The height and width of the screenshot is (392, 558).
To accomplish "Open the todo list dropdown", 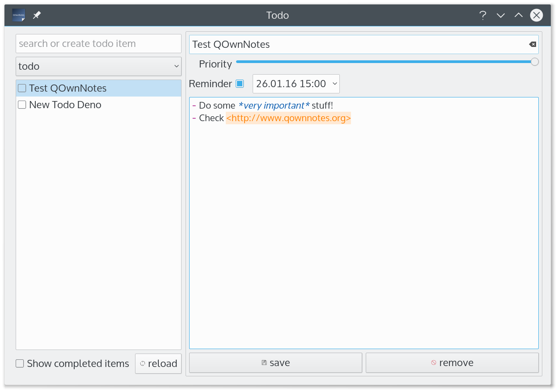I will click(x=98, y=66).
